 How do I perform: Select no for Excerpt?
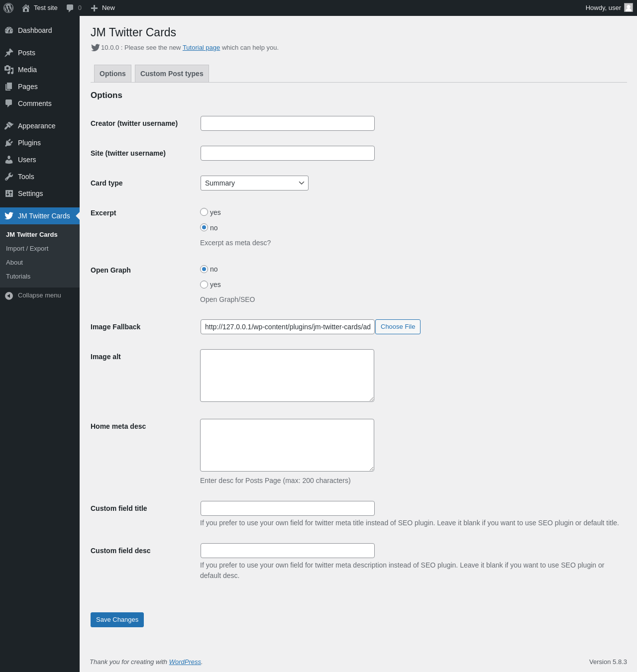(x=204, y=227)
